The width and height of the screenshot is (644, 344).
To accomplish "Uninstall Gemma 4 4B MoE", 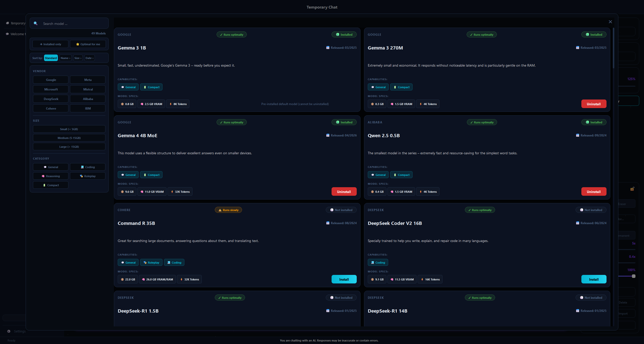I will point(344,192).
